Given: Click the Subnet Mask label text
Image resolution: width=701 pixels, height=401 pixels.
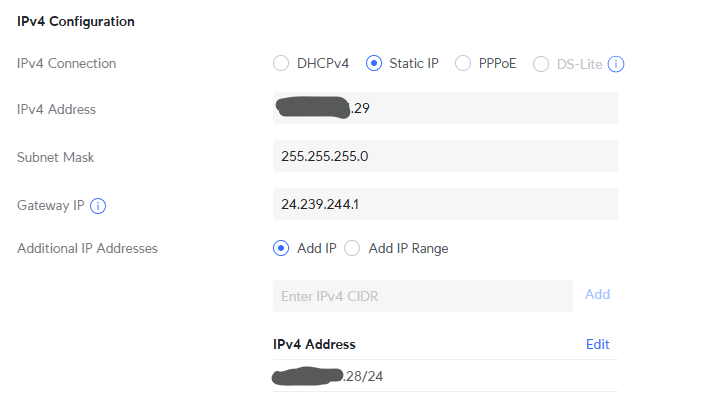Looking at the screenshot, I should (x=57, y=157).
